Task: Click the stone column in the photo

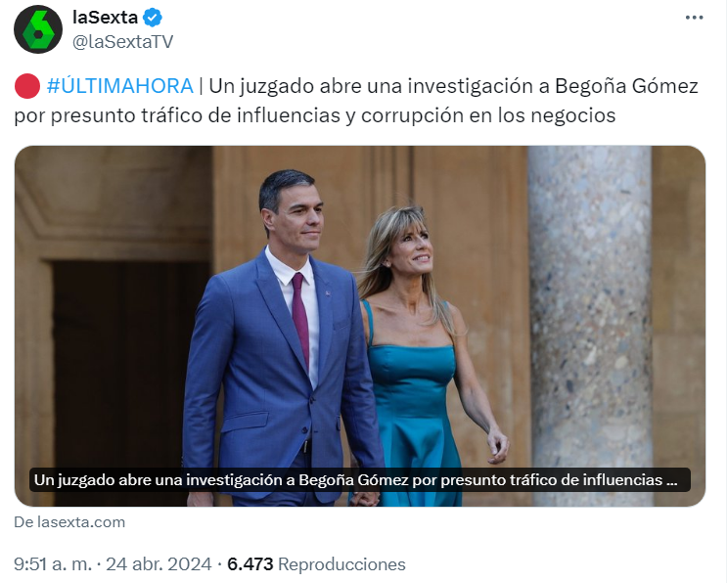Action: (x=591, y=326)
